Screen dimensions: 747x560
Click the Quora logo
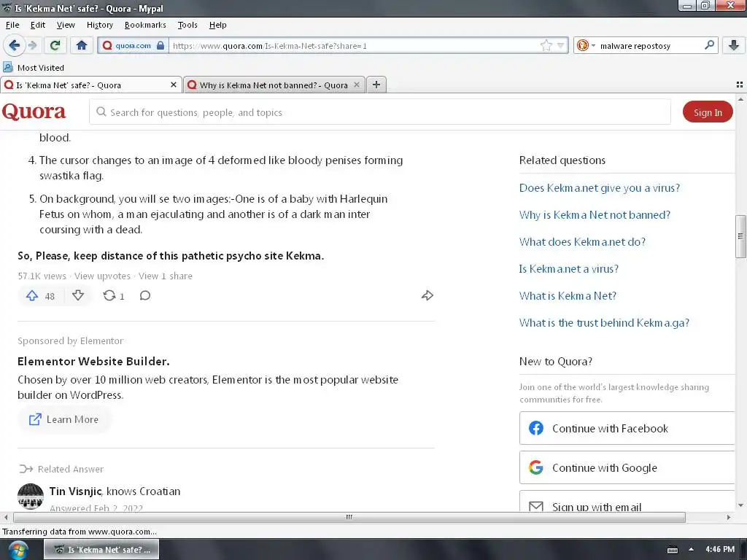[34, 112]
